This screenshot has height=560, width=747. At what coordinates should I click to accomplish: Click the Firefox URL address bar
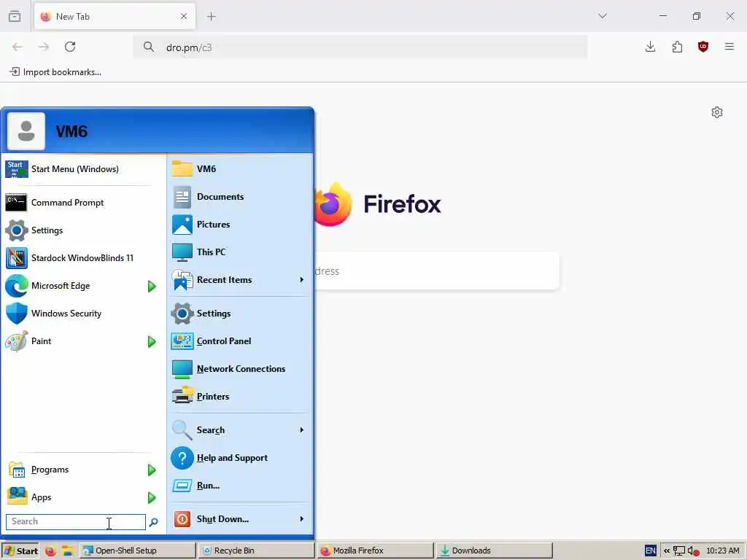point(360,47)
